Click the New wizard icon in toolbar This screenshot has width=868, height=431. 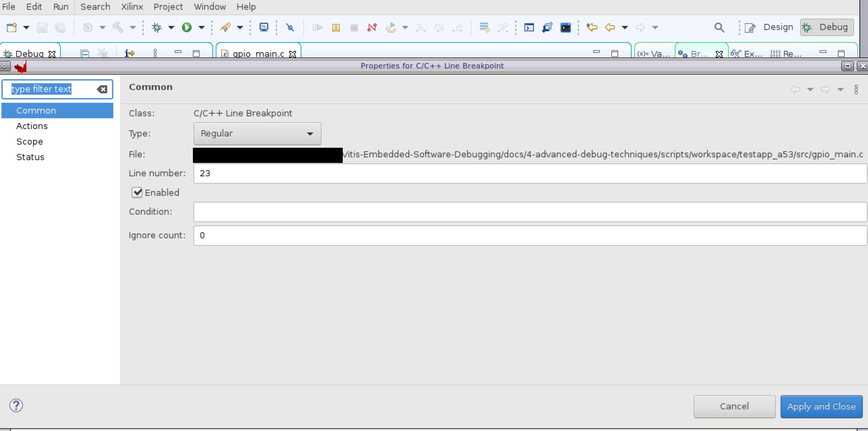click(12, 27)
